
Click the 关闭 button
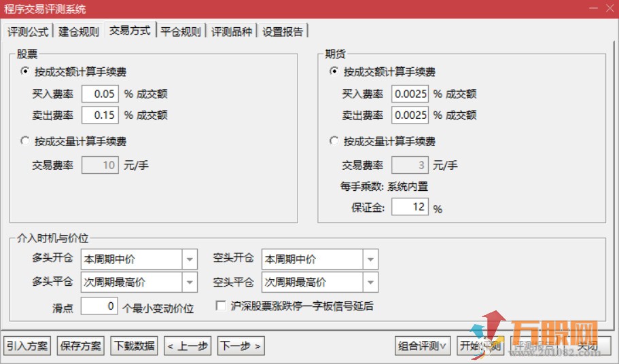tap(588, 346)
